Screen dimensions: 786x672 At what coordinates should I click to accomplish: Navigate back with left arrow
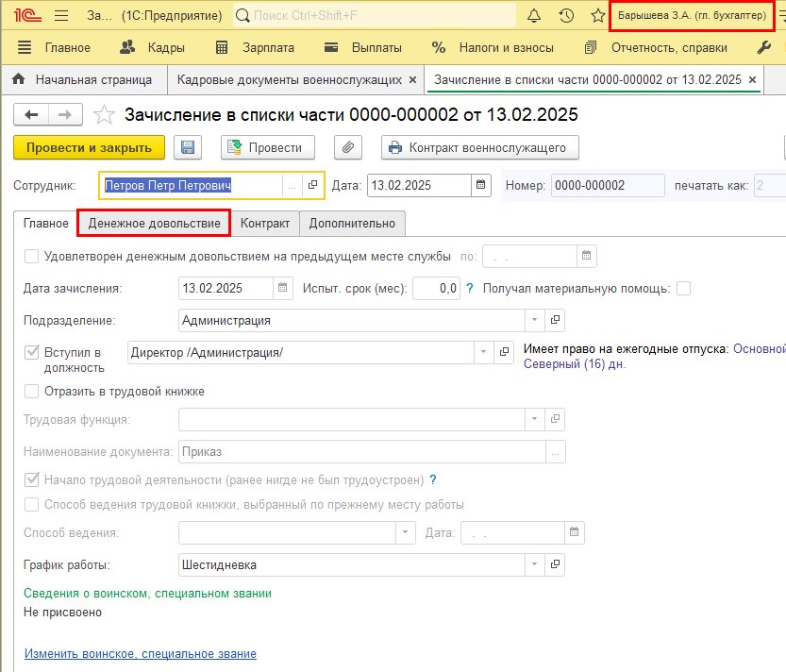coord(31,115)
